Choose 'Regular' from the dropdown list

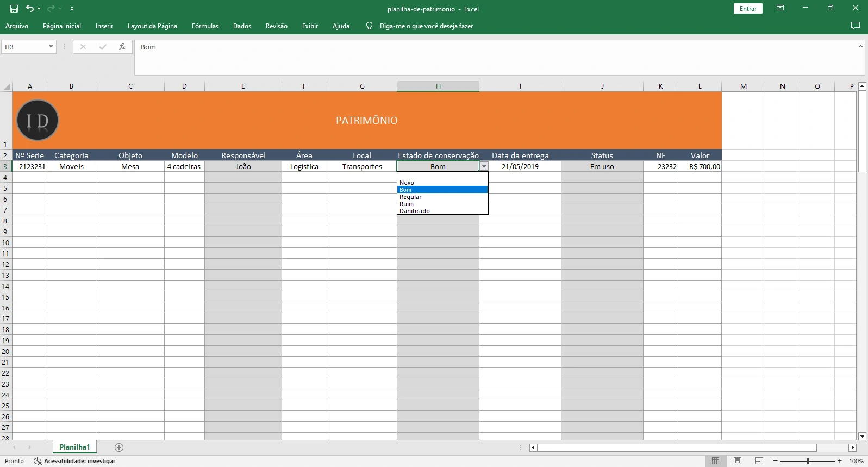(410, 197)
